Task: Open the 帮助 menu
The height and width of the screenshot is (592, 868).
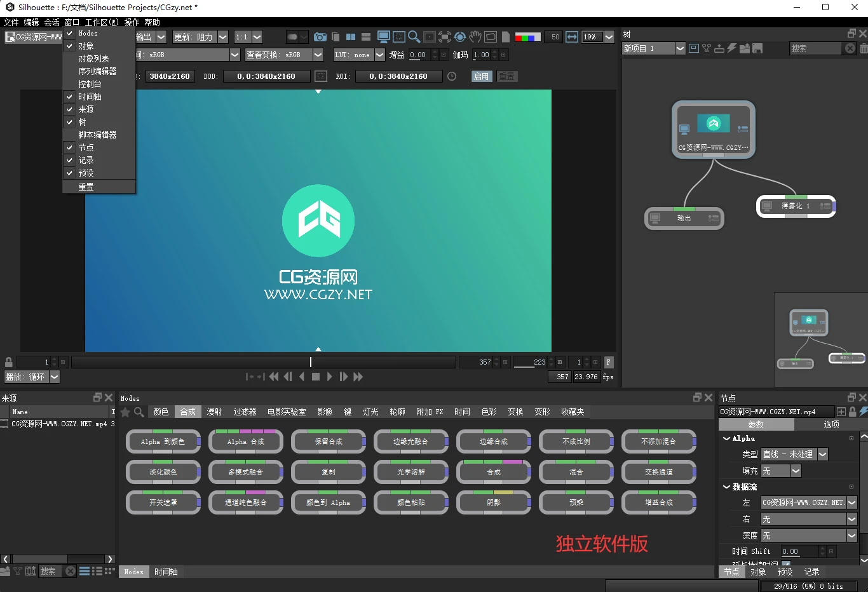Action: coord(151,22)
